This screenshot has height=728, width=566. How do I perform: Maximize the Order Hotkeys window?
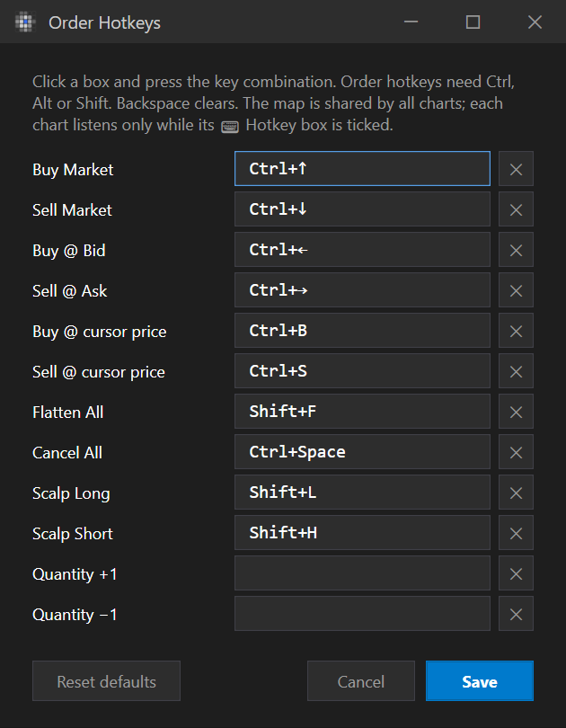[473, 22]
